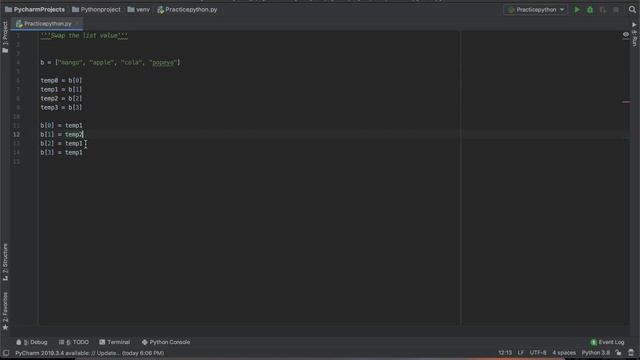Change UTF-8 file encoding

(538, 353)
